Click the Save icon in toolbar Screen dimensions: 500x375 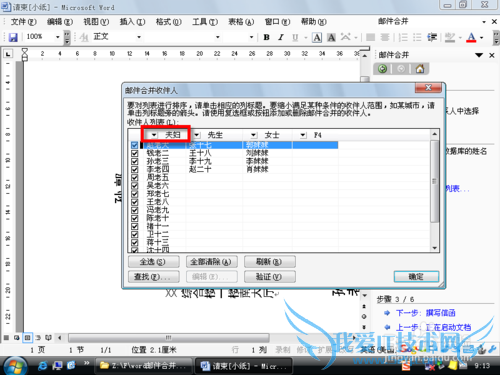pyautogui.click(x=13, y=37)
